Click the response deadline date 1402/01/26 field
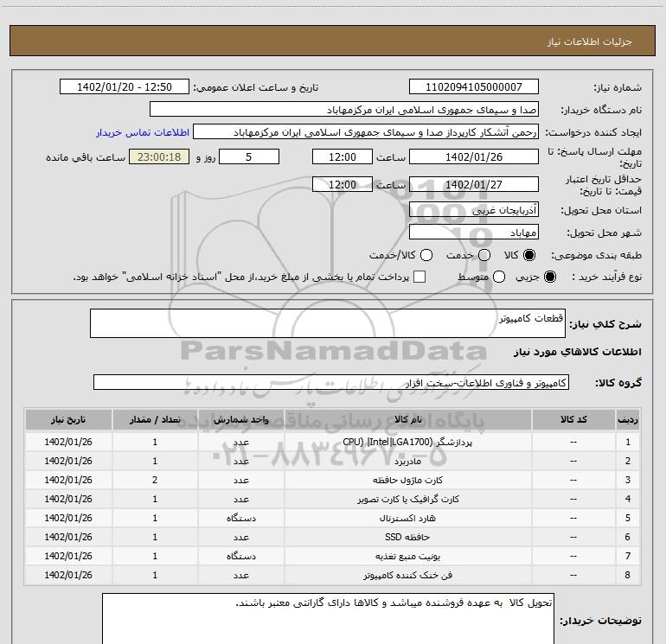Image resolution: width=666 pixels, height=644 pixels. pyautogui.click(x=474, y=156)
